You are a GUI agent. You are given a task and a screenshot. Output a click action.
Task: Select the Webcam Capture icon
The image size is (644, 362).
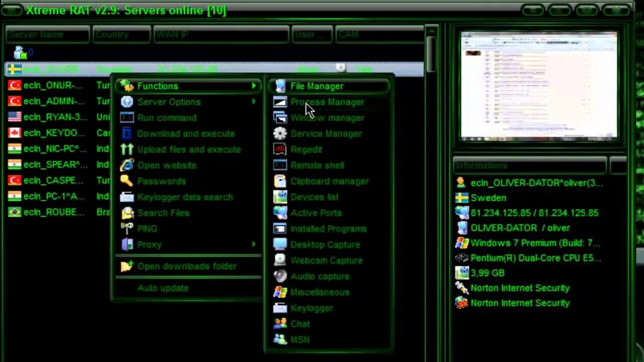tap(280, 260)
